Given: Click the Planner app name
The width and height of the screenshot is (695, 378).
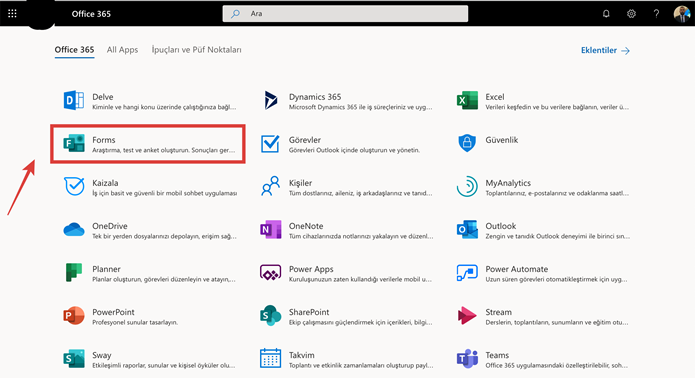Looking at the screenshot, I should (106, 269).
